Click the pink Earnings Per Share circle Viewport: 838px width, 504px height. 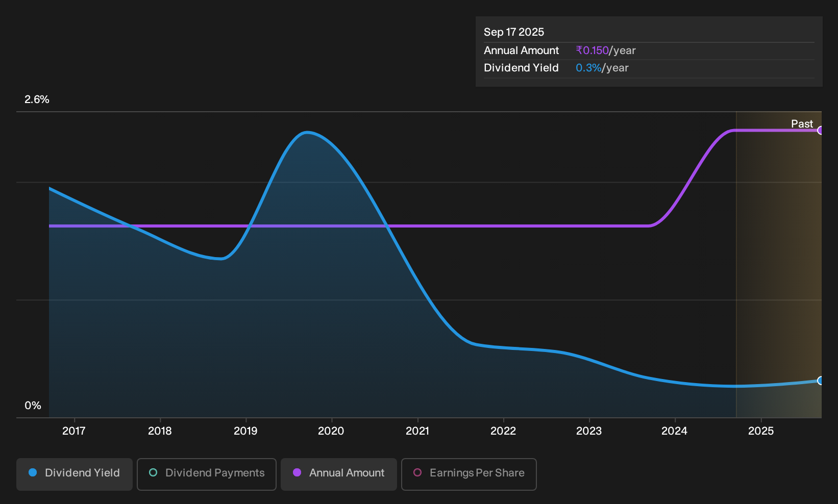[x=417, y=472]
